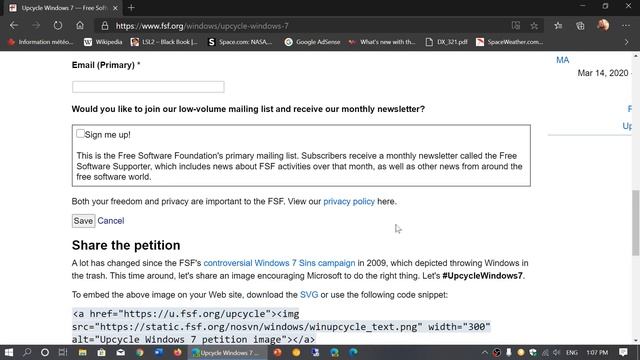Follow the privacy policy link
Image resolution: width=640 pixels, height=360 pixels.
(349, 201)
